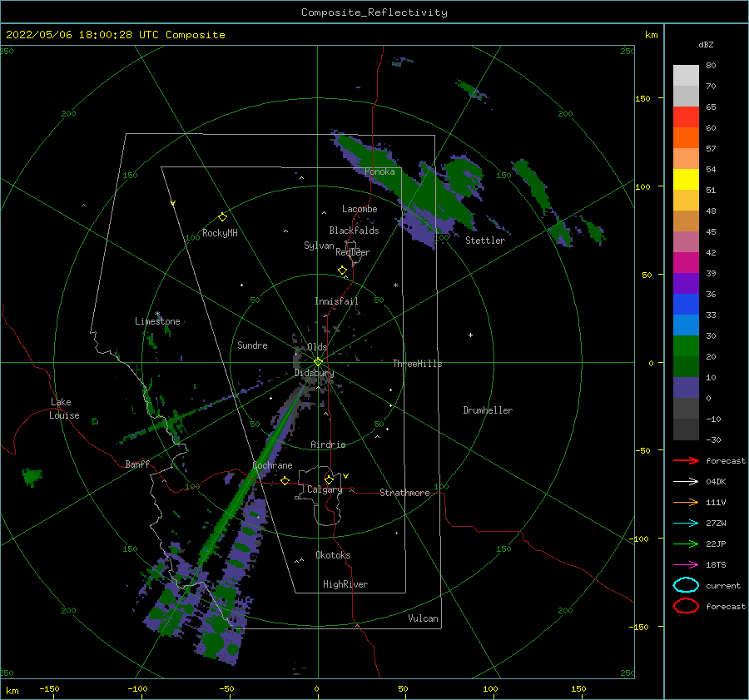The height and width of the screenshot is (700, 749).
Task: Click the cyan 27ZW arrow icon
Action: click(x=686, y=524)
